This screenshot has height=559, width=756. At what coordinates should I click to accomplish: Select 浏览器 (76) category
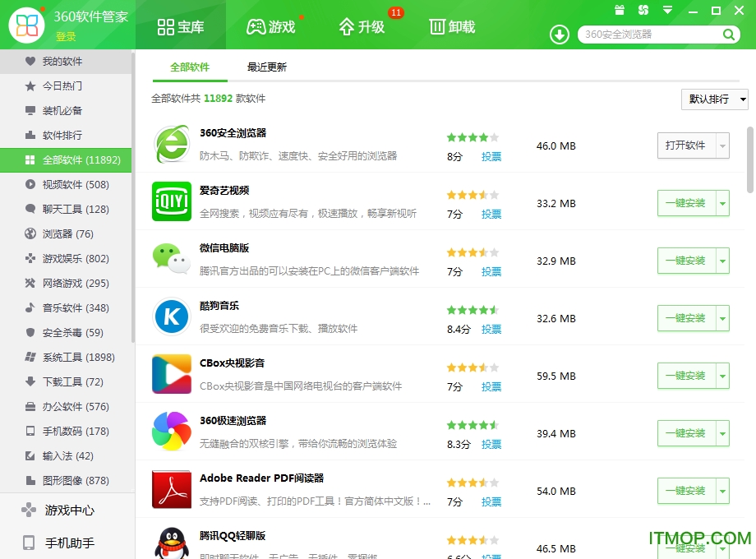[66, 233]
